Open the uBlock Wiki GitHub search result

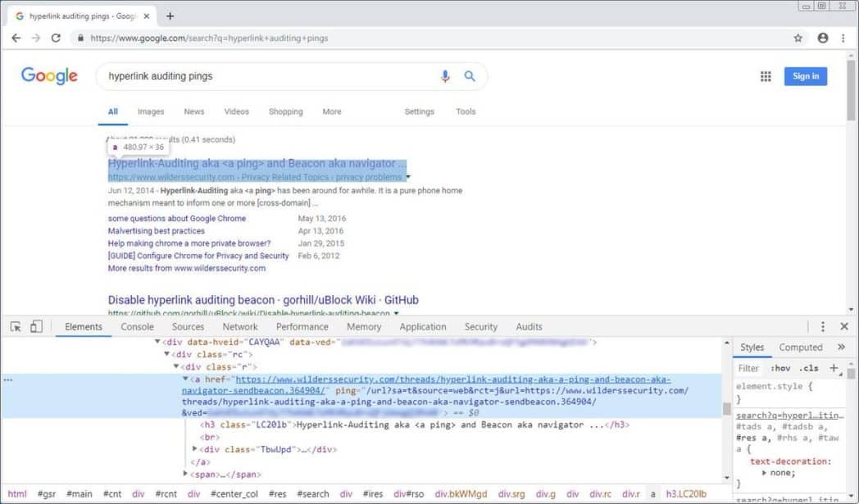point(263,300)
